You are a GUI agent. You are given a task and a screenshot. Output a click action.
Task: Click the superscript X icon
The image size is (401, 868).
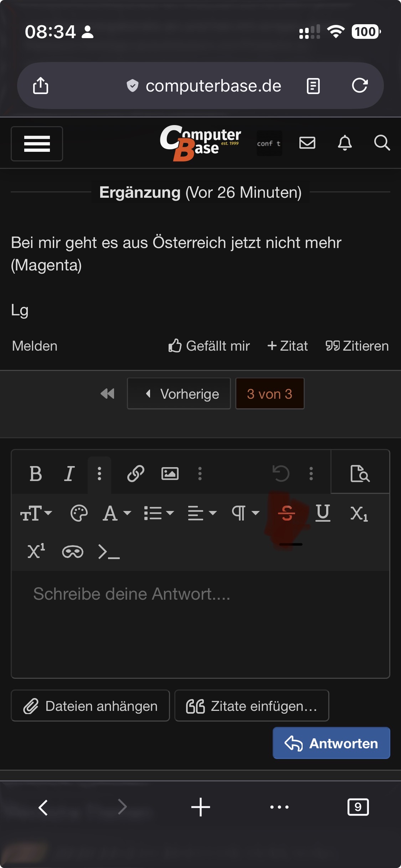point(36,552)
